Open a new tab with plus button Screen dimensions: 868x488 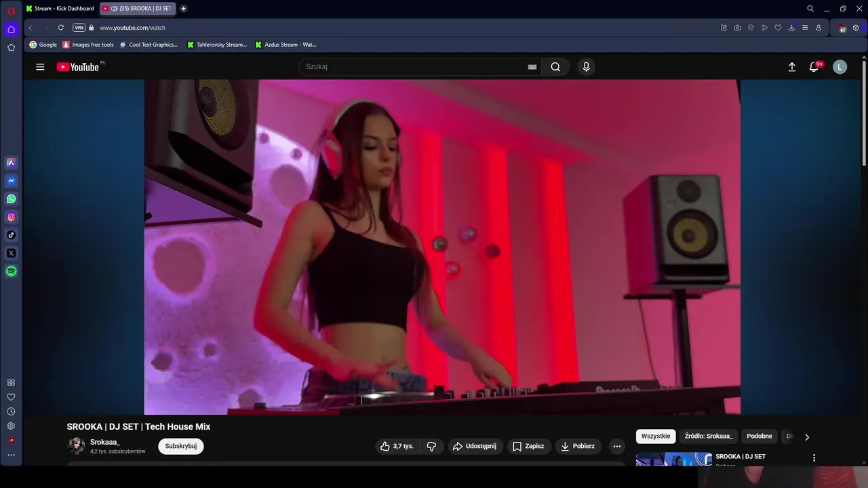tap(184, 9)
